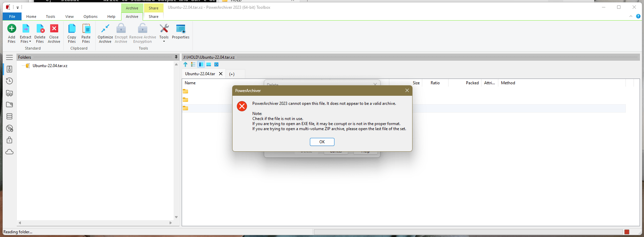The height and width of the screenshot is (237, 644).
Task: Open the history clock icon in sidebar
Action: pos(9,81)
